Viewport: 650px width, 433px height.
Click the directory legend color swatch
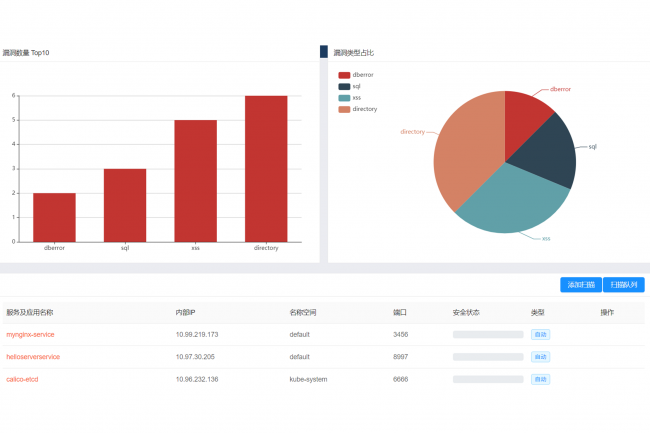pos(344,108)
